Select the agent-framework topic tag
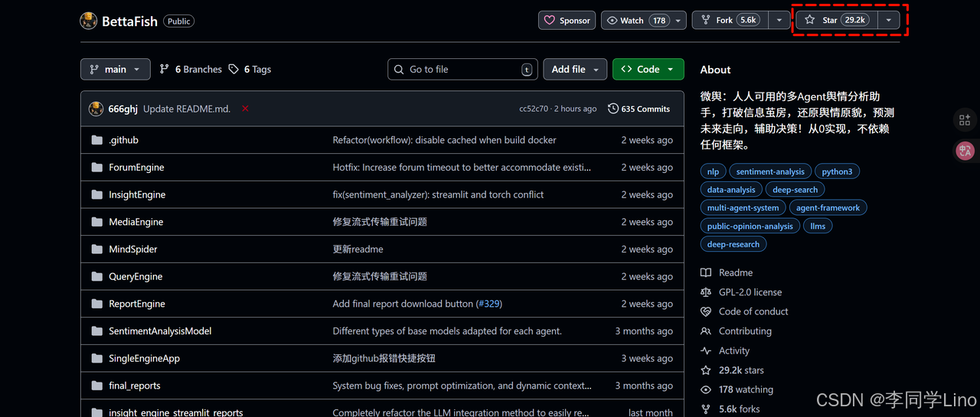Viewport: 980px width, 417px height. (x=828, y=208)
